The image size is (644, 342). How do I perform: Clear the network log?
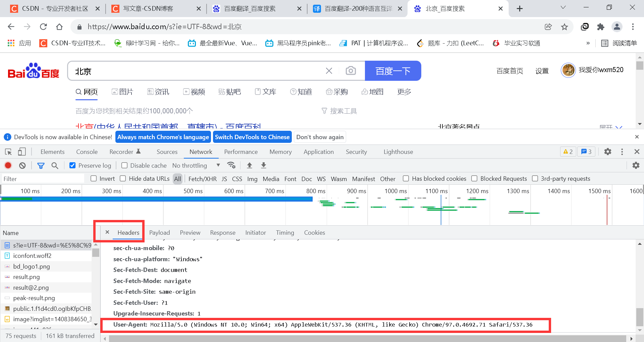pyautogui.click(x=22, y=165)
